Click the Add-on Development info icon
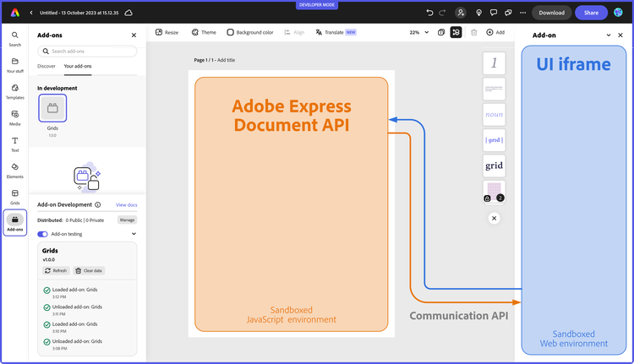 point(98,204)
